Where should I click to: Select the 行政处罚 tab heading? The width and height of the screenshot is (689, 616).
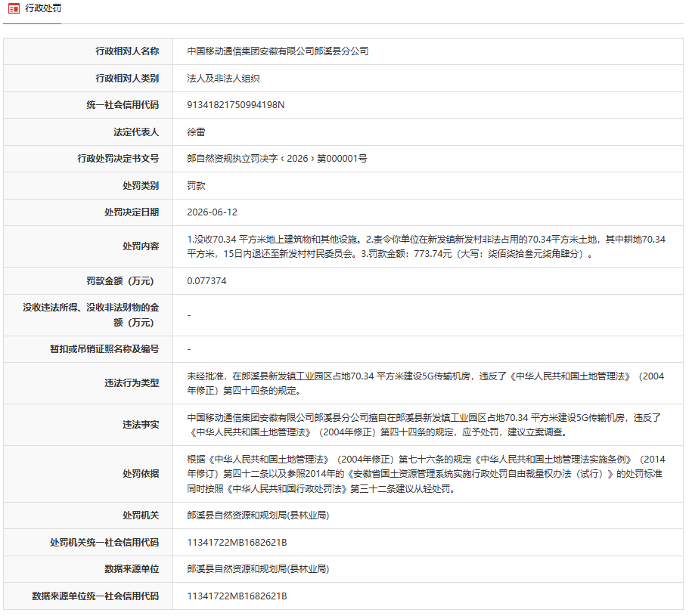[x=43, y=8]
